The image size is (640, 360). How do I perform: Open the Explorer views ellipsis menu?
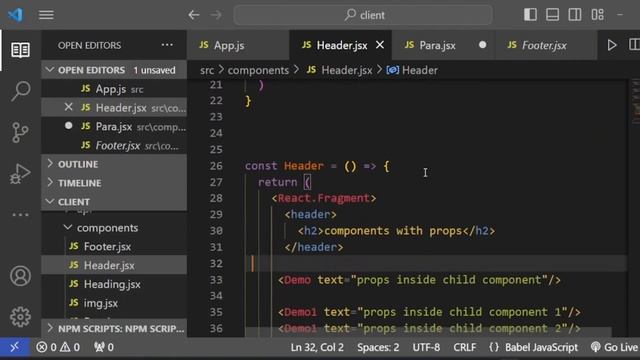click(x=167, y=45)
